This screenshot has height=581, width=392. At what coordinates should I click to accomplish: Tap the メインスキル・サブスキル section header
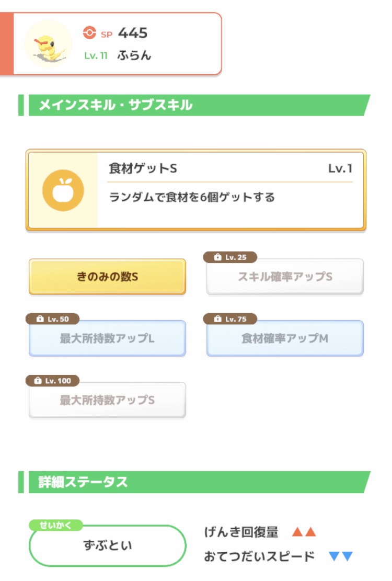tap(116, 105)
